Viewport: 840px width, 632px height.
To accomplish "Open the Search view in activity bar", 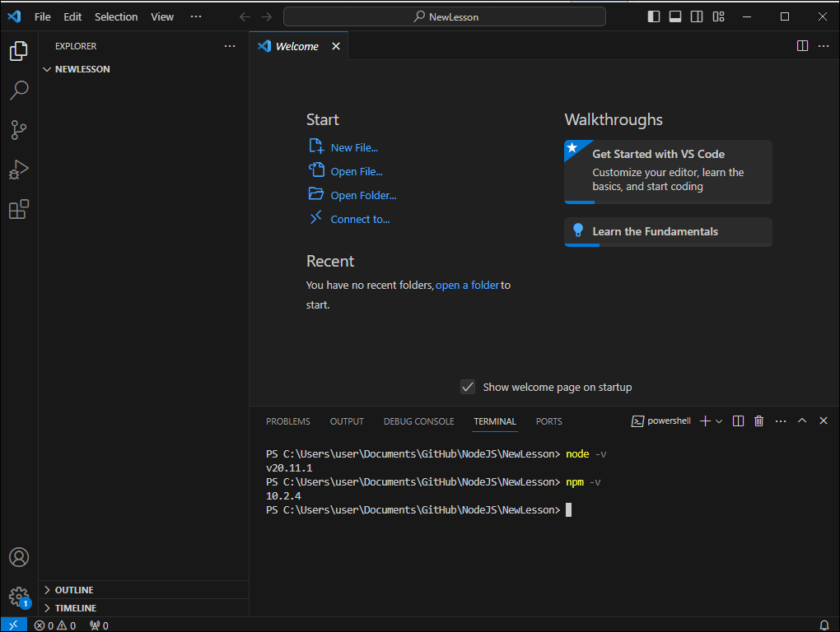I will coord(19,90).
